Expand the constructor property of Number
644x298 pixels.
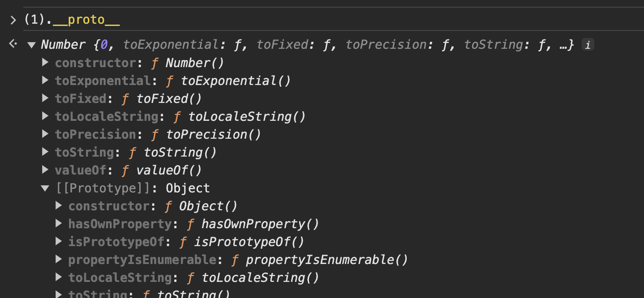[45, 63]
